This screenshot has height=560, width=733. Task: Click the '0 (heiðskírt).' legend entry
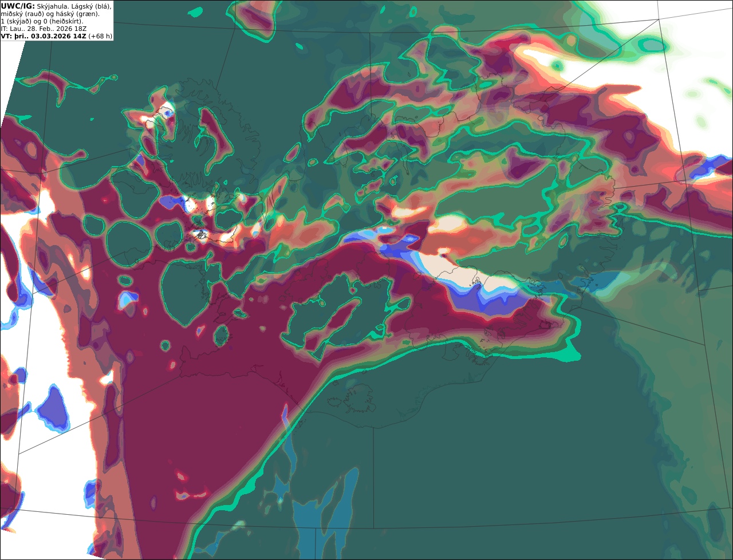(63, 22)
